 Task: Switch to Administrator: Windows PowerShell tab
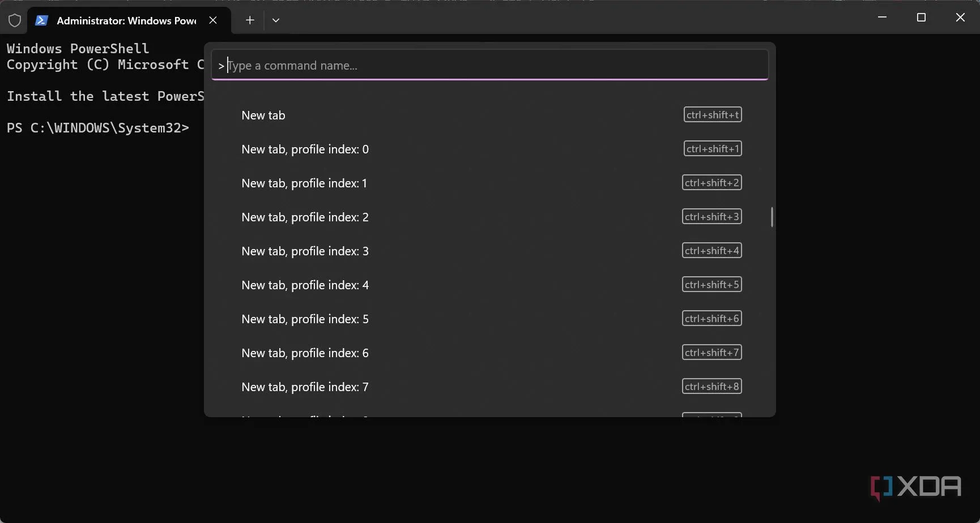(x=126, y=21)
